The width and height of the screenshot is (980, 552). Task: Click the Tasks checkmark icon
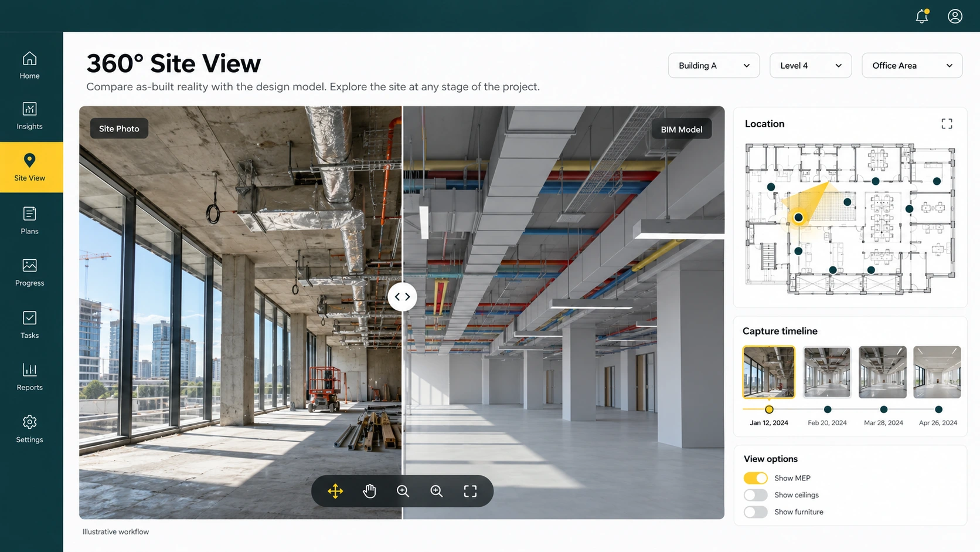tap(29, 317)
